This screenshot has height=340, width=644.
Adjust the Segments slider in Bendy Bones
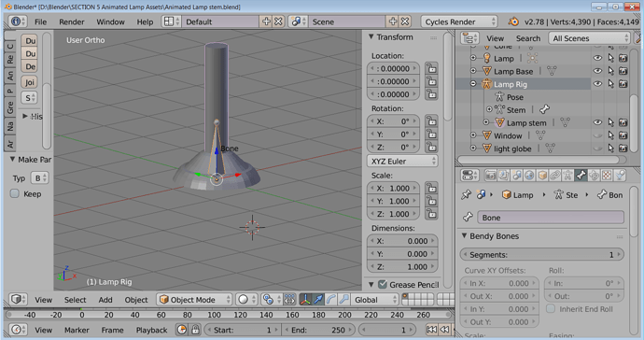point(541,254)
